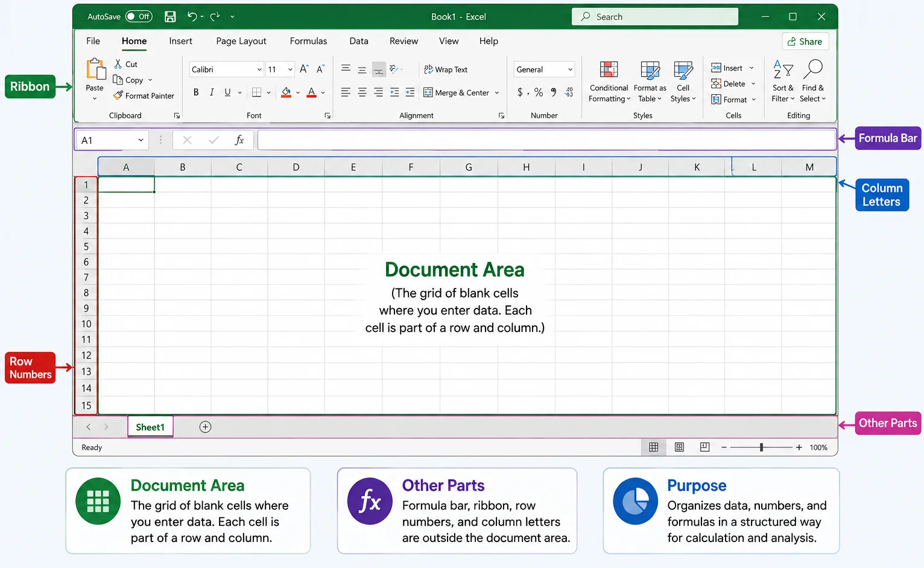Screen dimensions: 924x568
Task: Click the Decrease Indent icon
Action: 394,92
